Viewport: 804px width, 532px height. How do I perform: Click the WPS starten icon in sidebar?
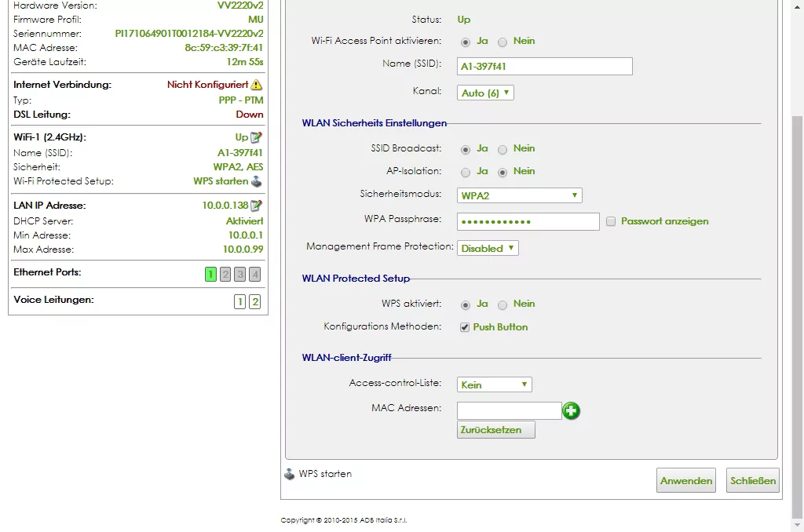[x=256, y=181]
